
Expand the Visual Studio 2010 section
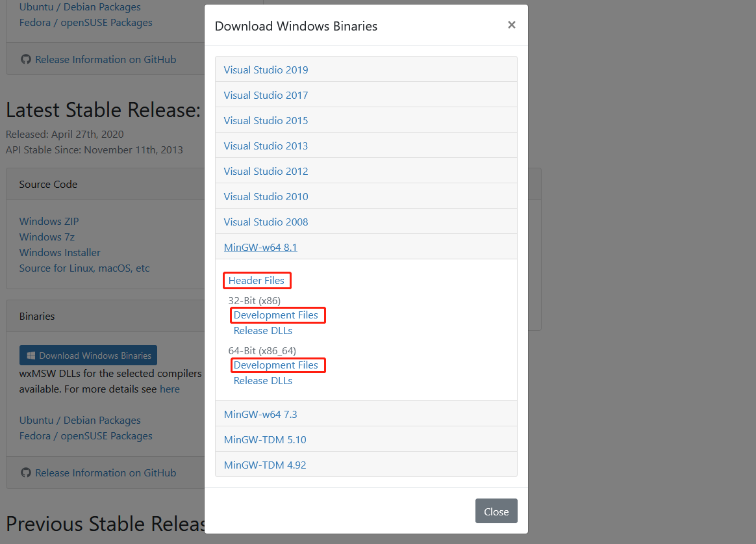[266, 196]
